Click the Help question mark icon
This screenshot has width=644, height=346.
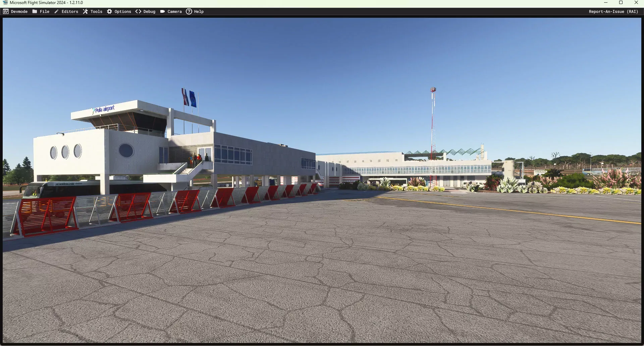(x=189, y=11)
